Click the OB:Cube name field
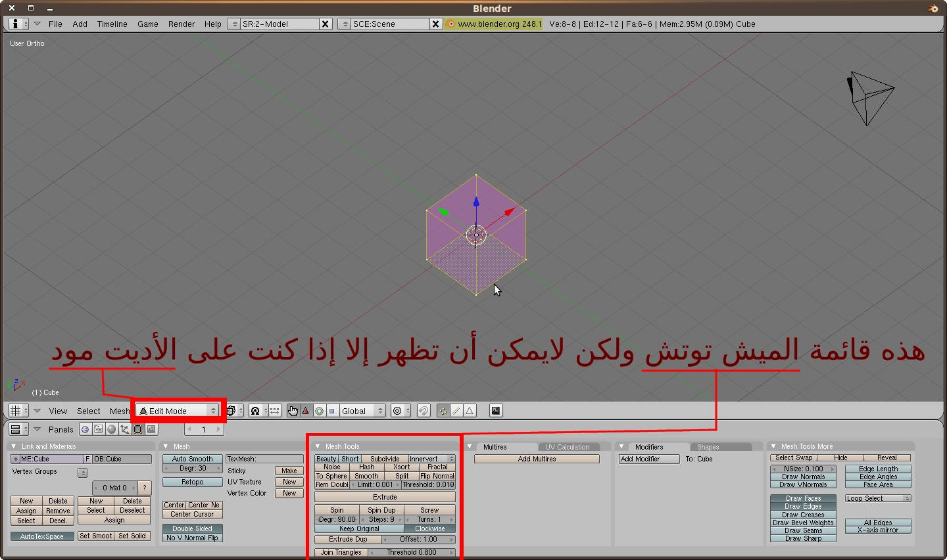The width and height of the screenshot is (947, 560). click(122, 459)
